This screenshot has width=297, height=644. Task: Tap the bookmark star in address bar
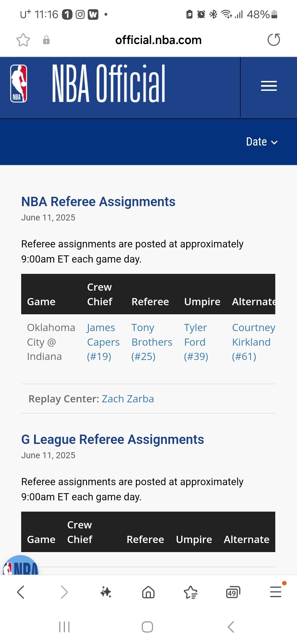(23, 40)
